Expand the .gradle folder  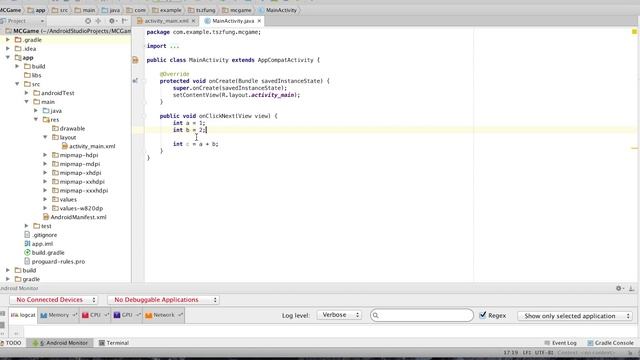coord(8,40)
